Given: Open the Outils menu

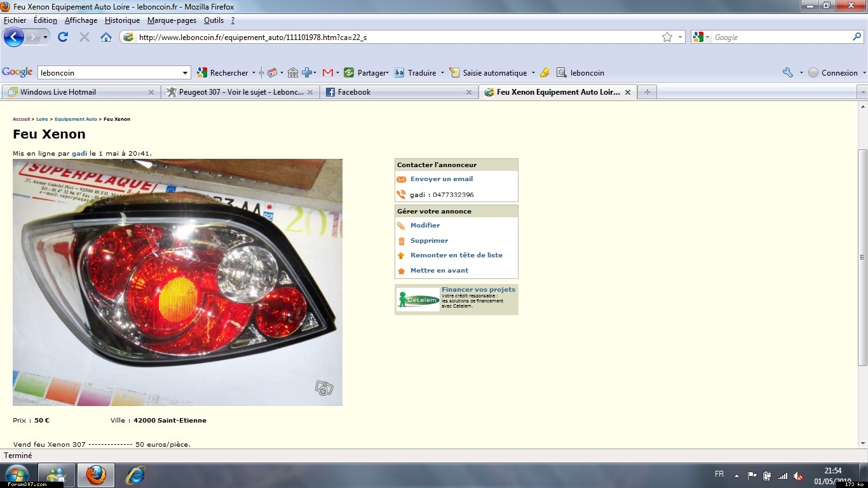Looking at the screenshot, I should point(214,20).
